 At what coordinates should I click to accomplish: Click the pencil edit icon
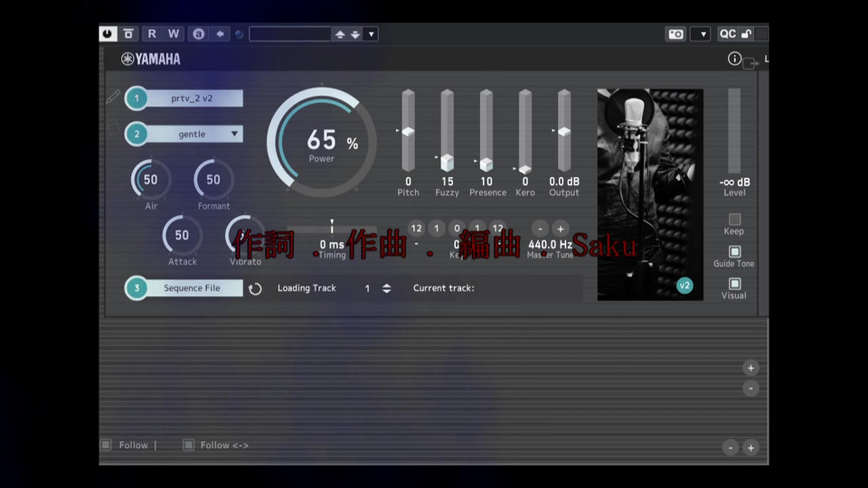[113, 97]
